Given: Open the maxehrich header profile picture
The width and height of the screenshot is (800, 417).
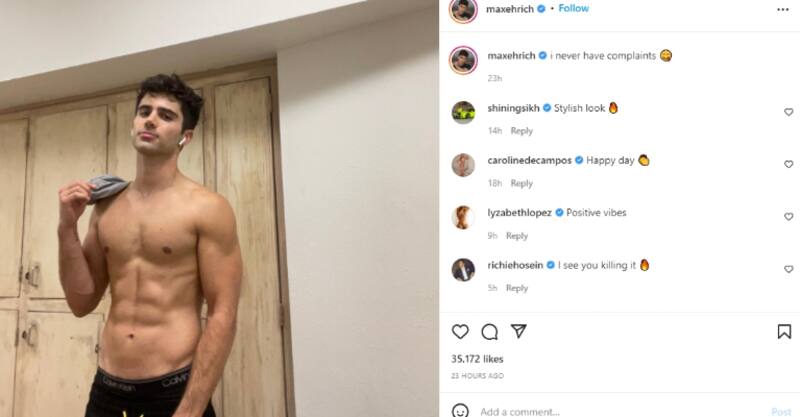Looking at the screenshot, I should [x=463, y=10].
